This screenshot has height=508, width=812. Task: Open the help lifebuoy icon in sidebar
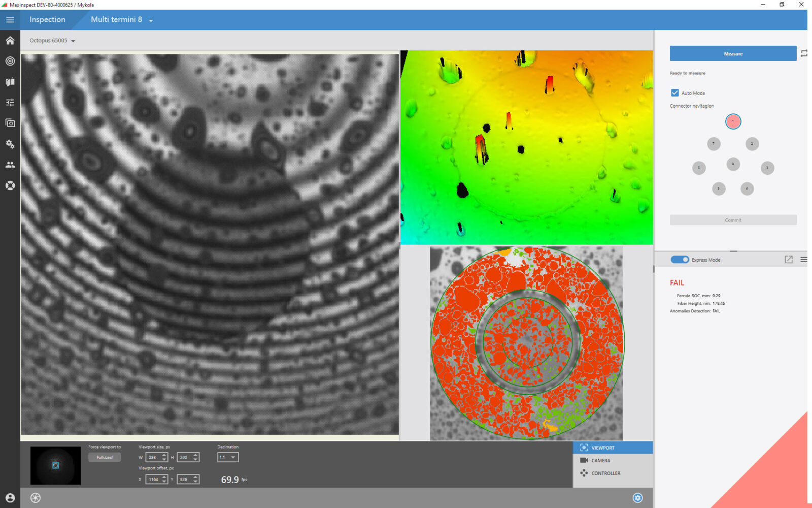point(10,185)
